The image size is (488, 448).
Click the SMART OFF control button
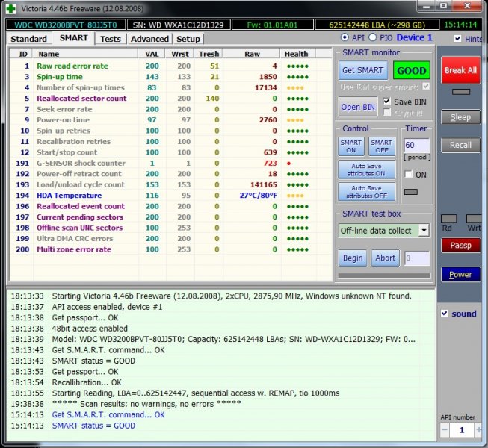click(381, 146)
